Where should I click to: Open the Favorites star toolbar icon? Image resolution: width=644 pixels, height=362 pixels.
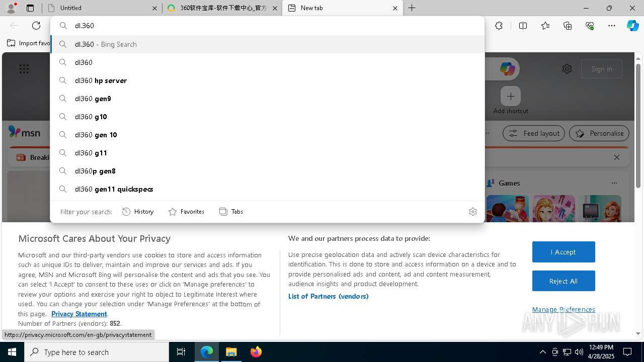pyautogui.click(x=545, y=26)
